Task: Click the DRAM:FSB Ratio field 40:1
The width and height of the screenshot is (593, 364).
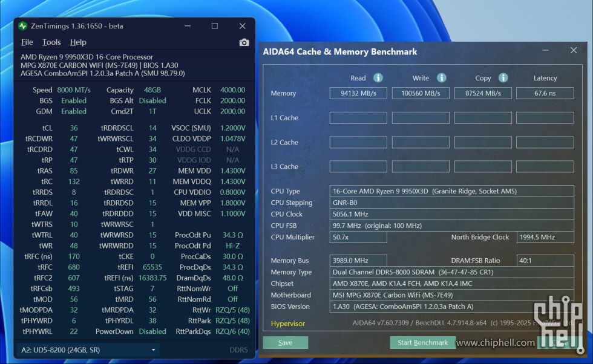Action: 545,261
